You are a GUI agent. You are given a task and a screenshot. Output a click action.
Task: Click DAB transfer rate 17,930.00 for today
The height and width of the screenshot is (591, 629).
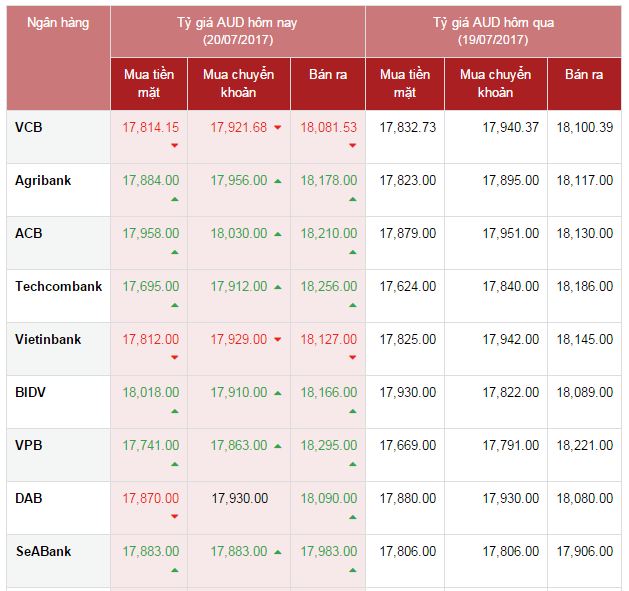pyautogui.click(x=240, y=498)
